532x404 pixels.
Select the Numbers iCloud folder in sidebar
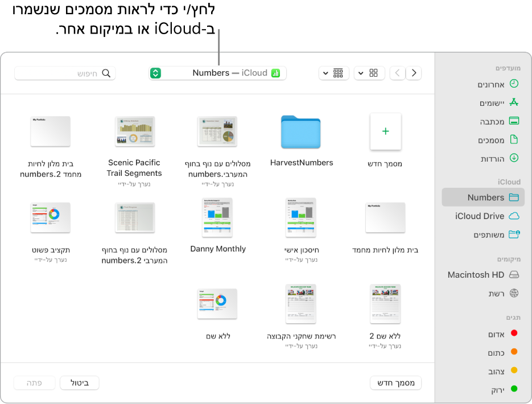[x=483, y=197]
